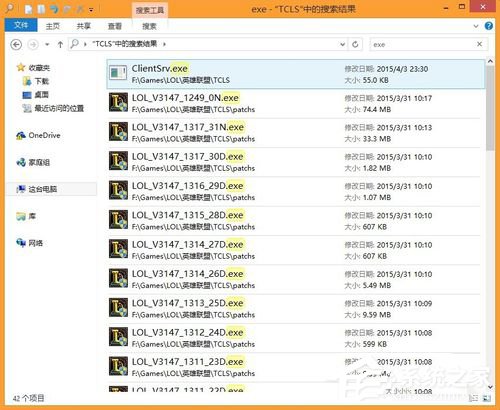The width and height of the screenshot is (500, 410).
Task: Select the LOL_V3147_1317_30D.exe icon
Action: (118, 161)
